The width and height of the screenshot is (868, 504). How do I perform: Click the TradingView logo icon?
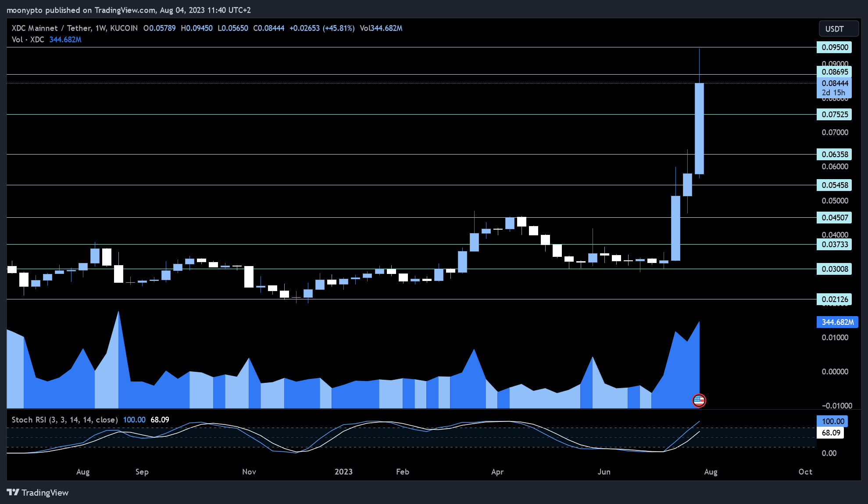(x=13, y=492)
